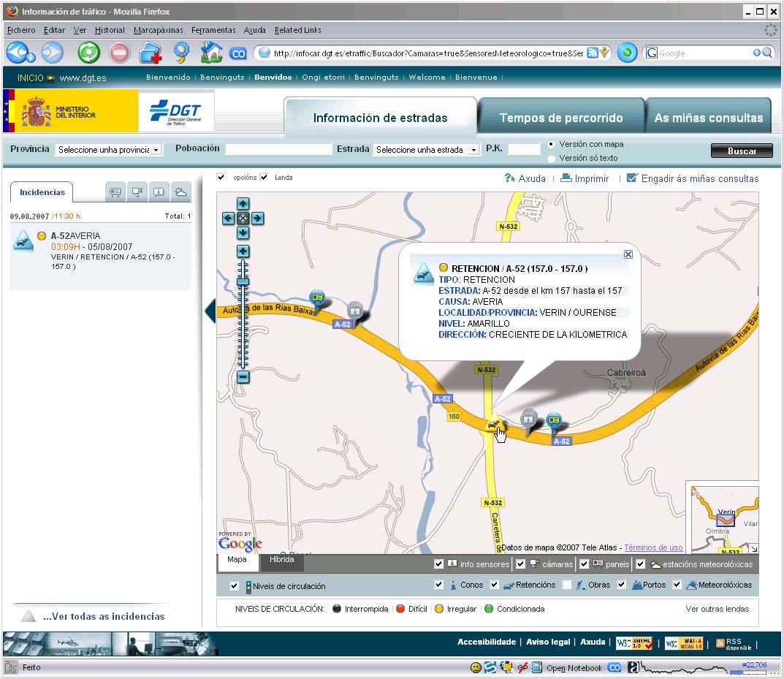Pan the map left arrow

pyautogui.click(x=228, y=218)
